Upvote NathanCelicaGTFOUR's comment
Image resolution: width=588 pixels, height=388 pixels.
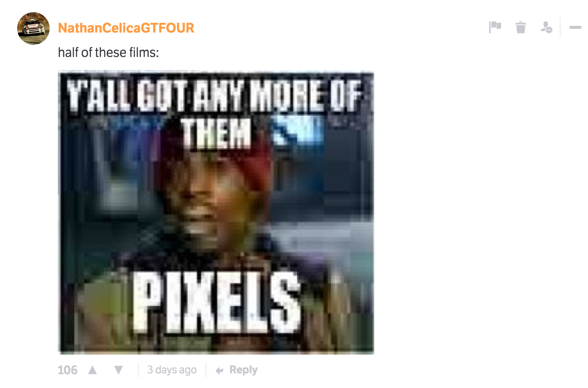tap(93, 370)
